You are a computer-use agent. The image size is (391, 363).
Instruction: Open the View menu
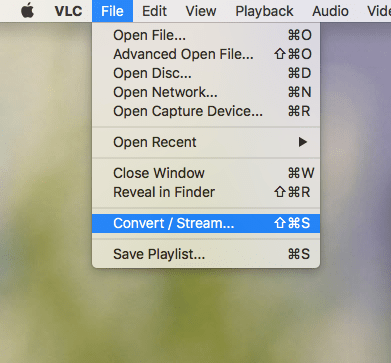tap(201, 11)
